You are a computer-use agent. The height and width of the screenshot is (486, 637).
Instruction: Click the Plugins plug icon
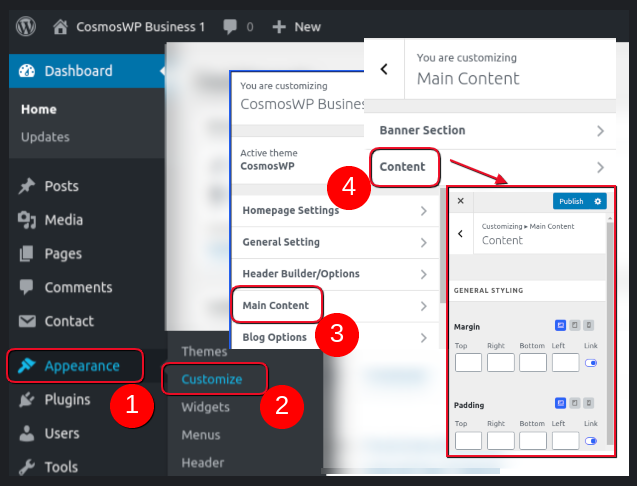point(27,399)
